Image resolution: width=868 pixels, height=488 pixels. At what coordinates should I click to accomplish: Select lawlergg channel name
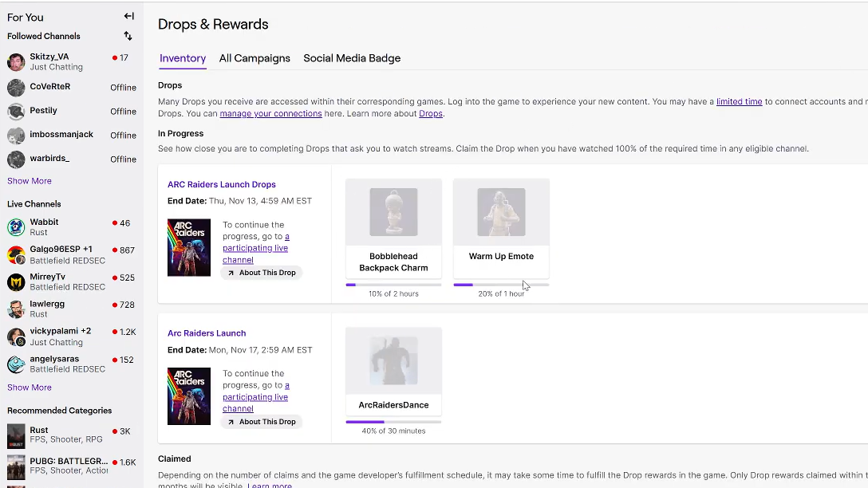tap(47, 304)
